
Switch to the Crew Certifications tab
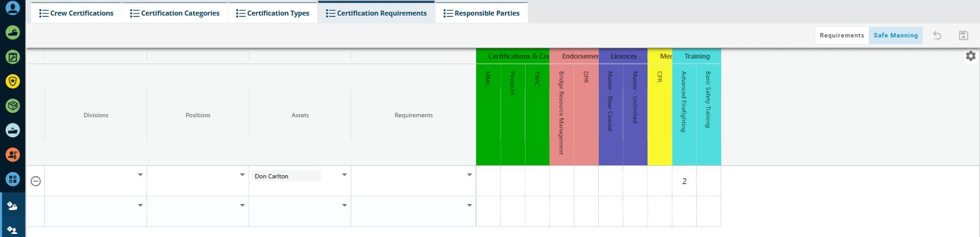coord(76,12)
